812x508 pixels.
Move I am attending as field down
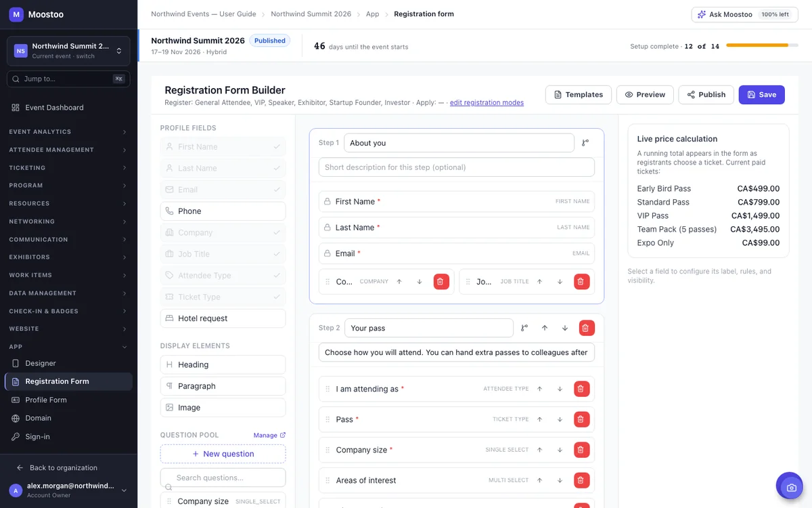(x=560, y=389)
